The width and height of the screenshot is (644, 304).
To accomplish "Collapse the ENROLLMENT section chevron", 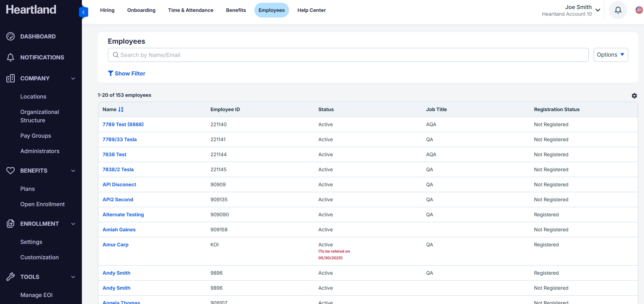I will coord(73,224).
